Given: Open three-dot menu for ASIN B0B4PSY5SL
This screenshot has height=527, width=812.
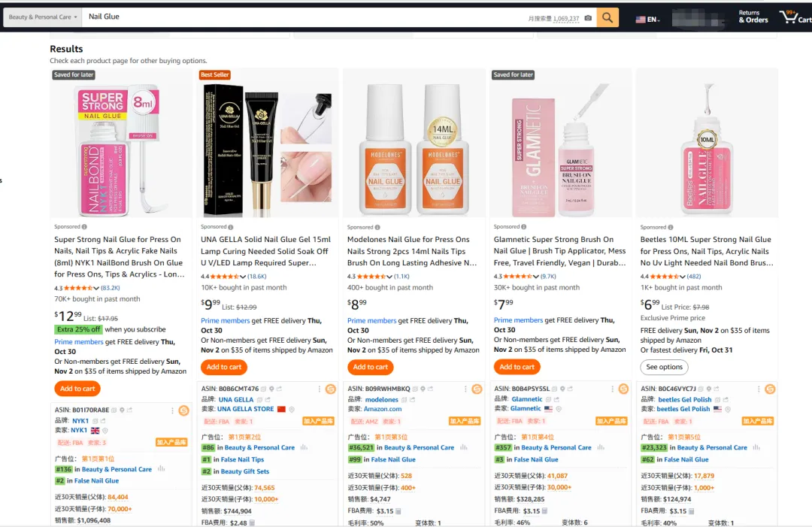Looking at the screenshot, I should (612, 389).
